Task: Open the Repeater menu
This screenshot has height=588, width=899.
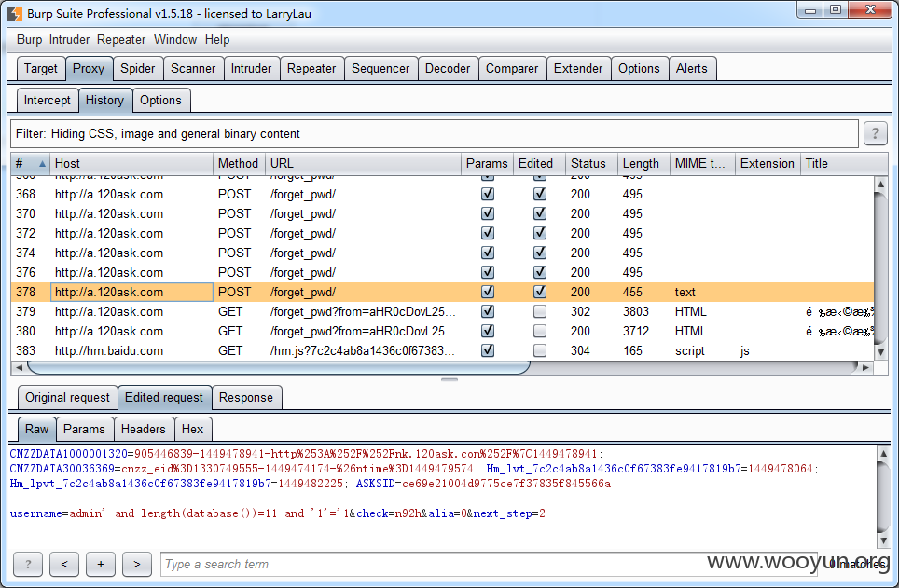Action: point(121,39)
